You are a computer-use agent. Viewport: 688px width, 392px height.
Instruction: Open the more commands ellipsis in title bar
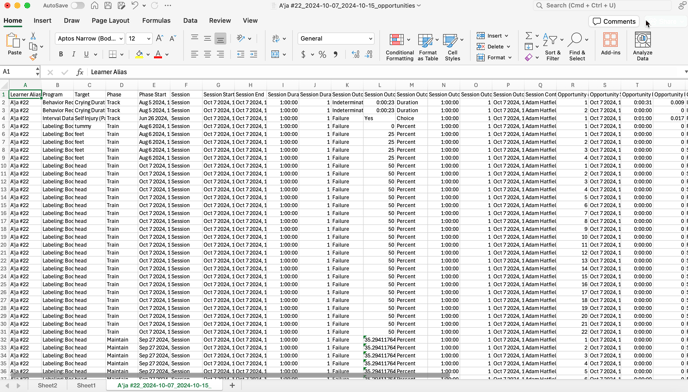tap(168, 6)
